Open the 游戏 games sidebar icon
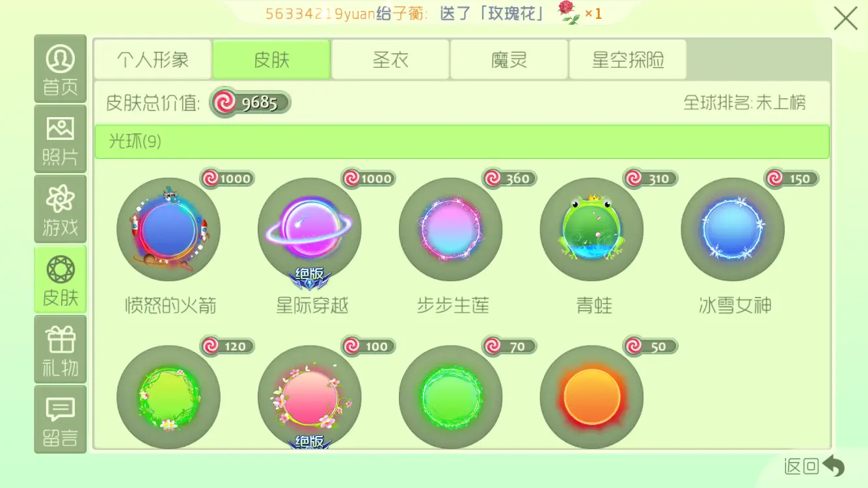868x488 pixels. pyautogui.click(x=60, y=210)
